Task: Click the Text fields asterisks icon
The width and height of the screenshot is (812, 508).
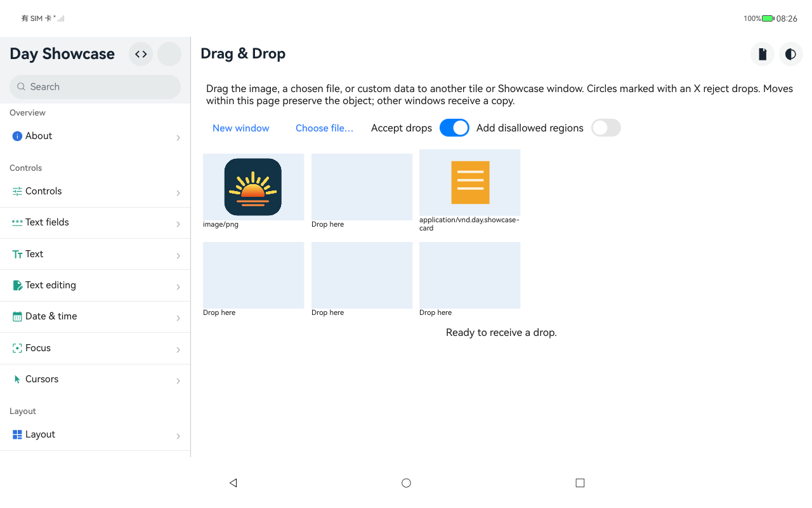Action: click(x=17, y=222)
